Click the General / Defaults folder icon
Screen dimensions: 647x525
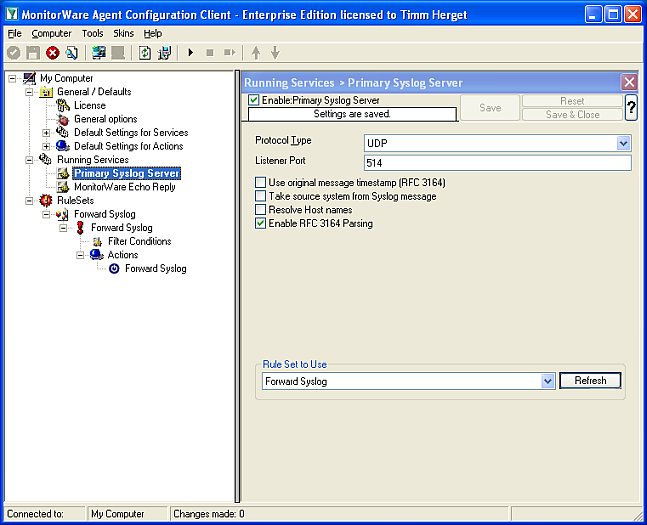46,92
